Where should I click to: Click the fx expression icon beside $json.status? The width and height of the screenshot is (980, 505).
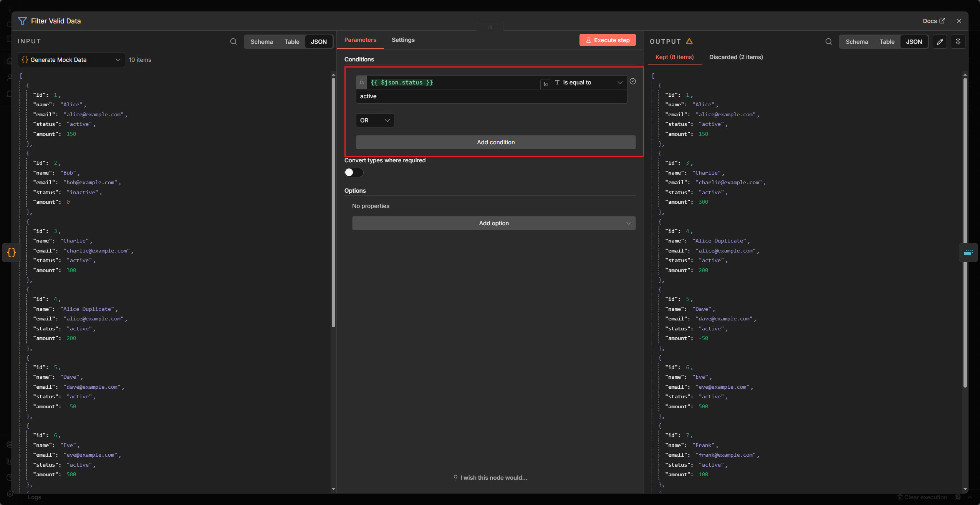pos(361,83)
